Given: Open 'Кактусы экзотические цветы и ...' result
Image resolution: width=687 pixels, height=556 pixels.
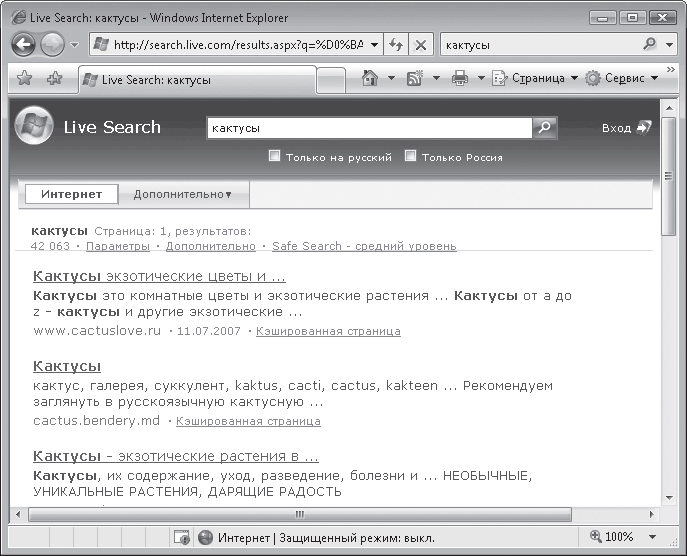Looking at the screenshot, I should point(159,276).
